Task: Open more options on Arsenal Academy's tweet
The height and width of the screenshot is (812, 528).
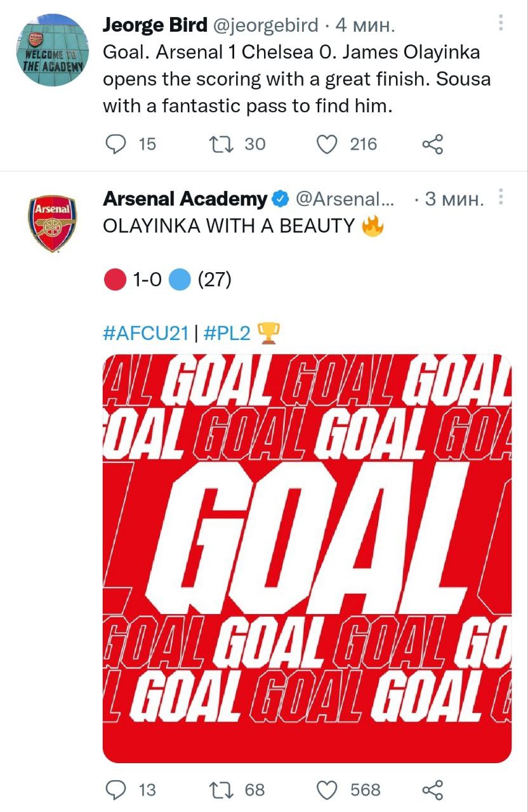Action: (501, 197)
